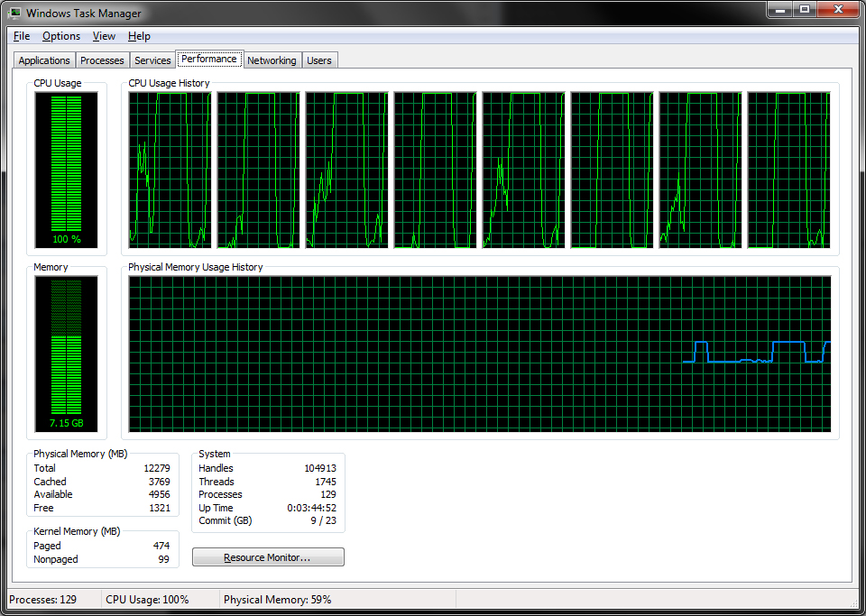Click status bar Physical Memory: 59% entry

[x=277, y=600]
